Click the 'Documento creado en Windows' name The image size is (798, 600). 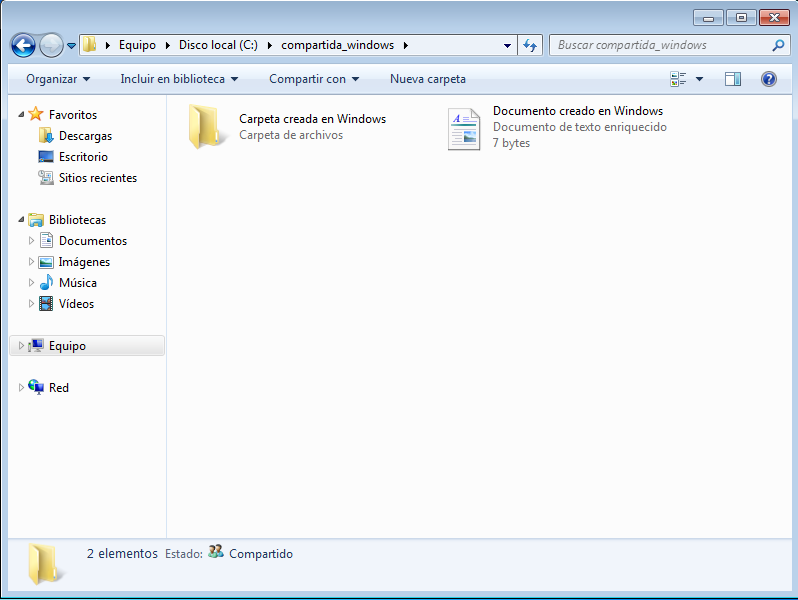(578, 110)
